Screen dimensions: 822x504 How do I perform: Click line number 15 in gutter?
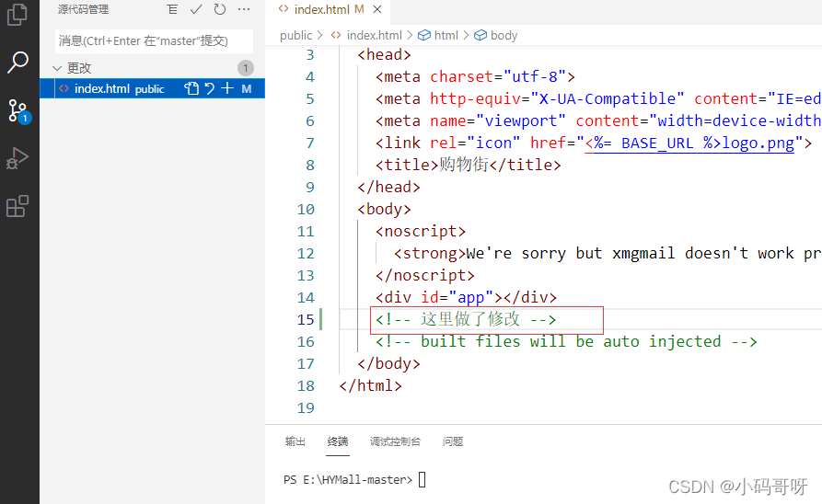(x=306, y=319)
